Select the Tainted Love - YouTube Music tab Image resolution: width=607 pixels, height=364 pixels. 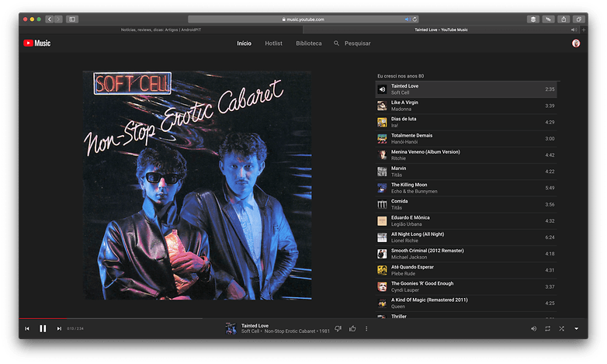click(442, 29)
